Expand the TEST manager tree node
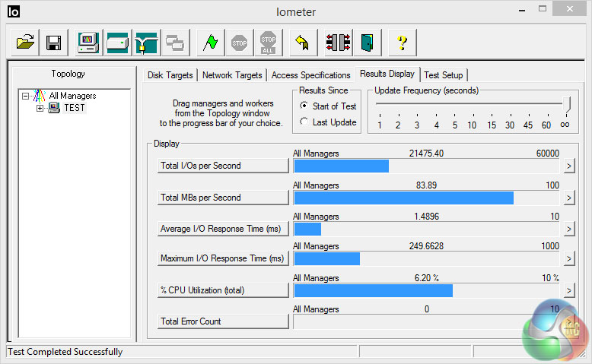This screenshot has width=592, height=364. [40, 108]
